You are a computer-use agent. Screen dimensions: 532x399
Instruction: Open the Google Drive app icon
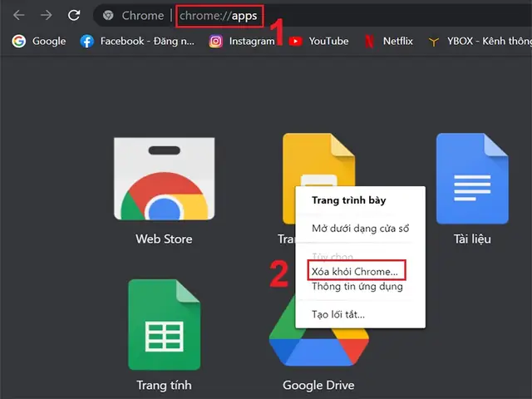318,349
